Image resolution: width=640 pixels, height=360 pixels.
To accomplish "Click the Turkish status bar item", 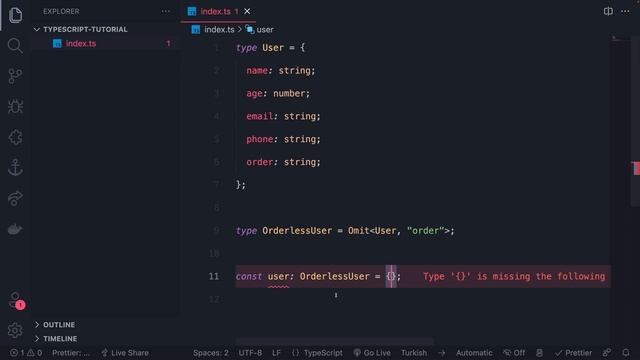I will 413,353.
